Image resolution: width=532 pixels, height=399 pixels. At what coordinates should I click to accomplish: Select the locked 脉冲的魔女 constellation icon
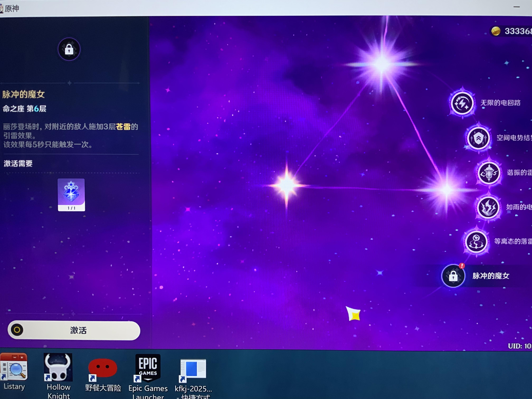pyautogui.click(x=453, y=276)
